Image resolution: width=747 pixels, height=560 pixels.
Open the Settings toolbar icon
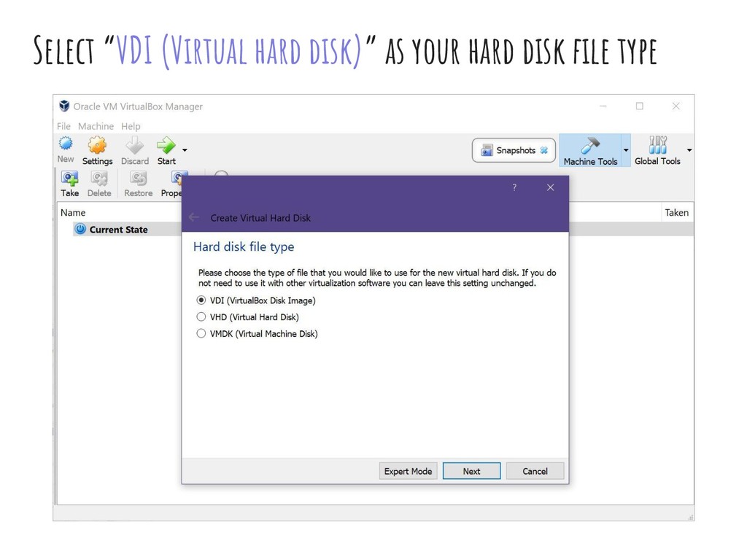[x=97, y=145]
